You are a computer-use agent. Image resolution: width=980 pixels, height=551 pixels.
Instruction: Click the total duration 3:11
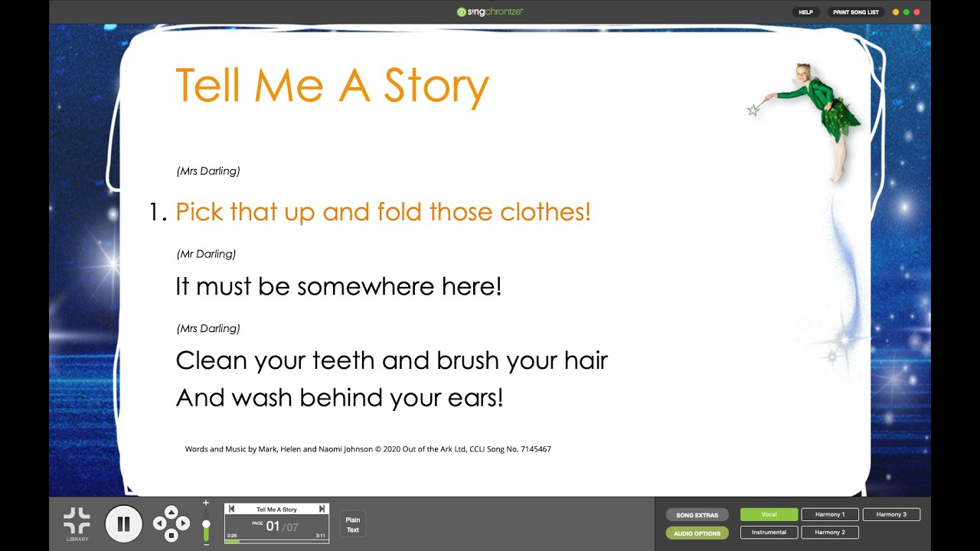[321, 536]
